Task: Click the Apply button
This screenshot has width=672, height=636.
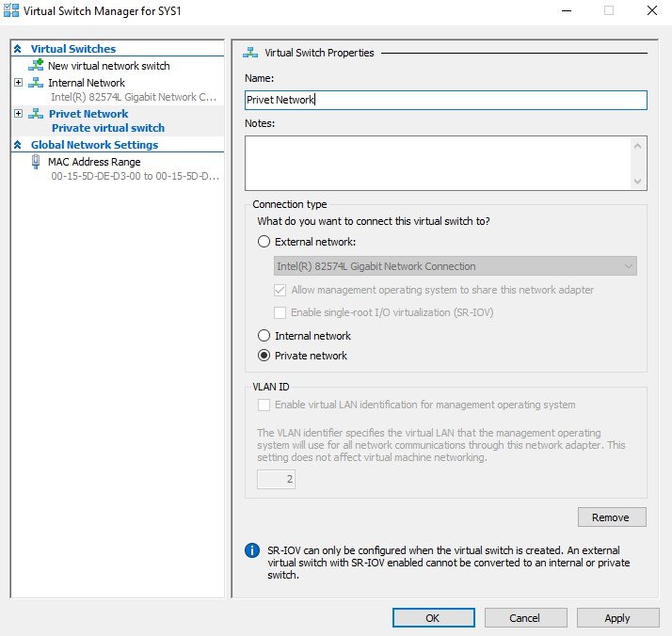Action: pyautogui.click(x=617, y=618)
